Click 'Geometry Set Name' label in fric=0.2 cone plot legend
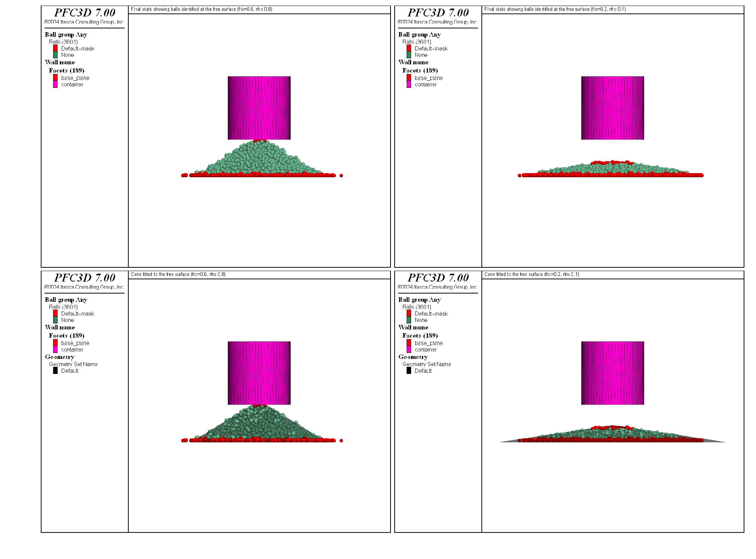This screenshot has width=756, height=559. [x=426, y=364]
